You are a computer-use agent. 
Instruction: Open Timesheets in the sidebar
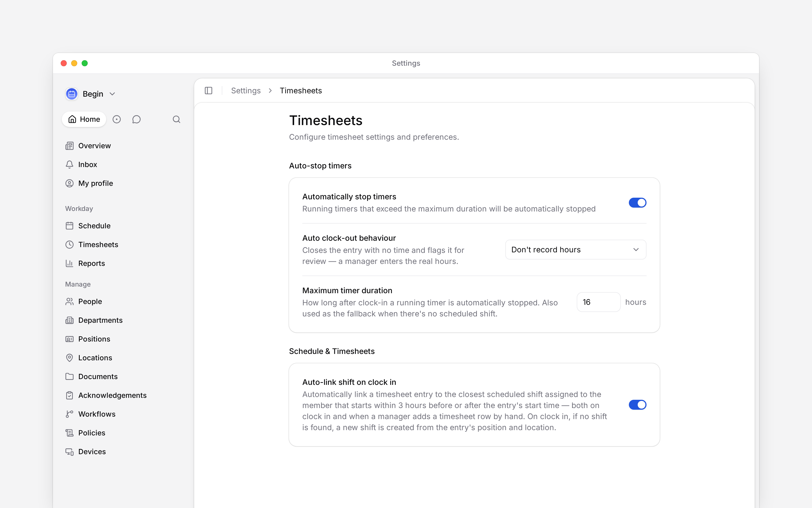98,245
